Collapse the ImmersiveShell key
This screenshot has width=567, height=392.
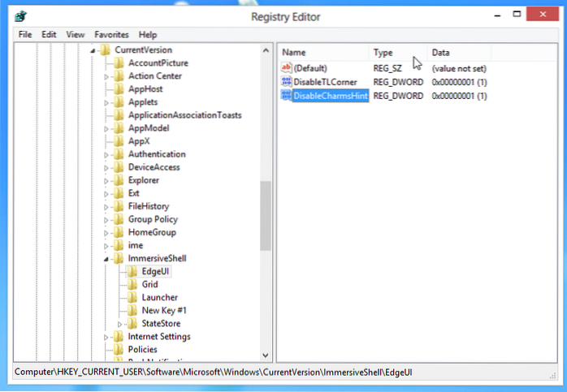pyautogui.click(x=106, y=258)
